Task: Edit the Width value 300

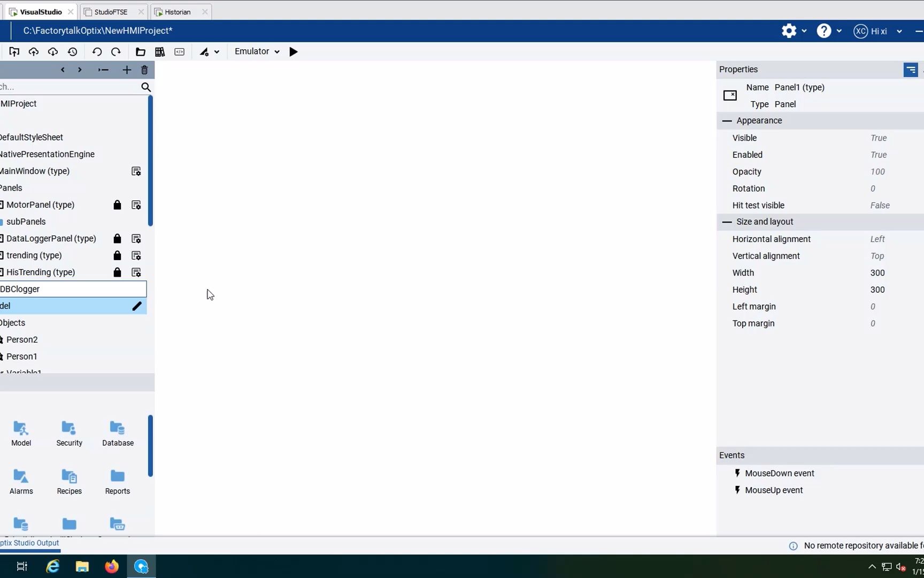Action: (877, 273)
